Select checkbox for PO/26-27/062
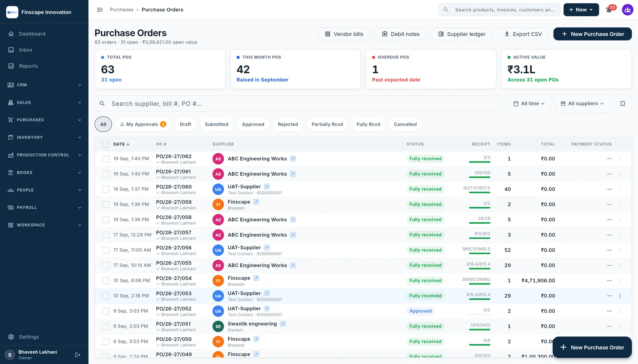The height and width of the screenshot is (364, 638). click(x=106, y=159)
